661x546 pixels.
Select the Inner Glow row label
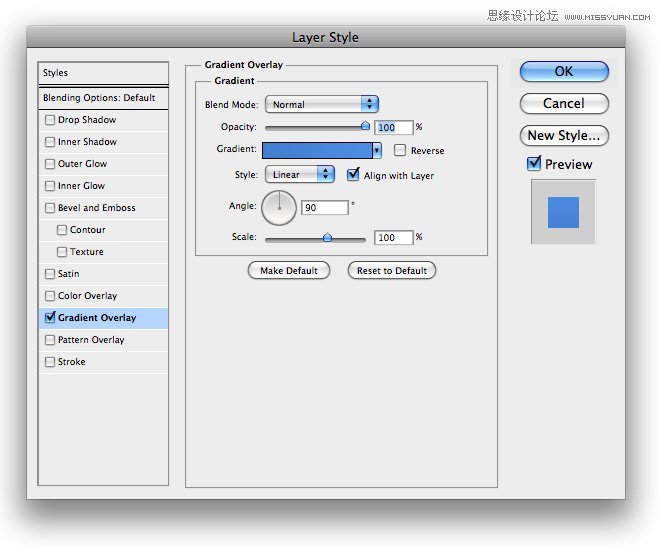click(x=81, y=186)
